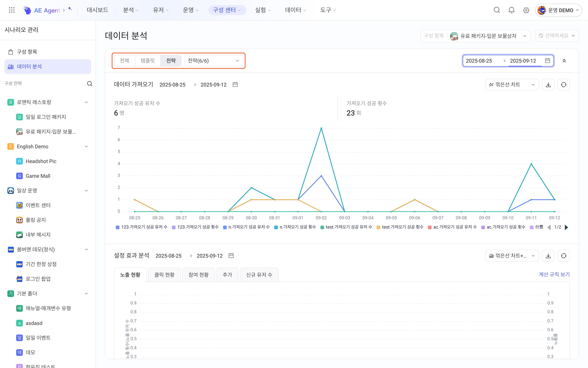Toggle the n.가져오기 성공 횟수 legend series
This screenshot has height=368, width=588.
(295, 227)
